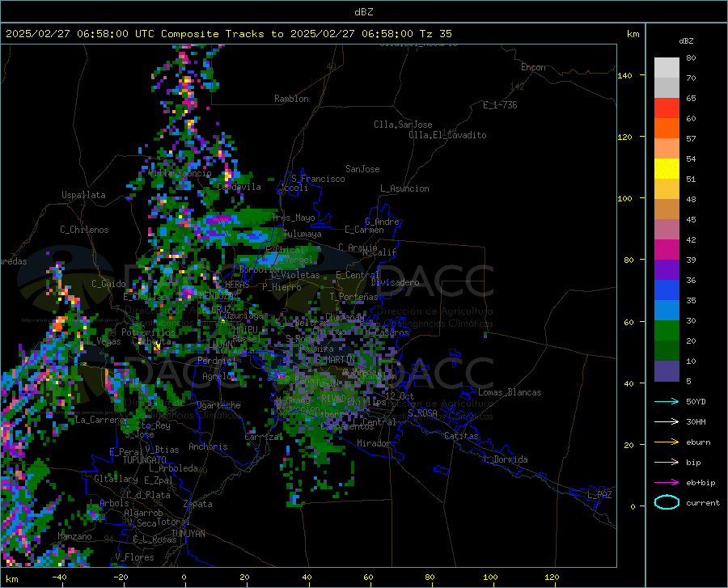Click the 30HM white arrow legend icon
The image size is (728, 588).
(667, 422)
